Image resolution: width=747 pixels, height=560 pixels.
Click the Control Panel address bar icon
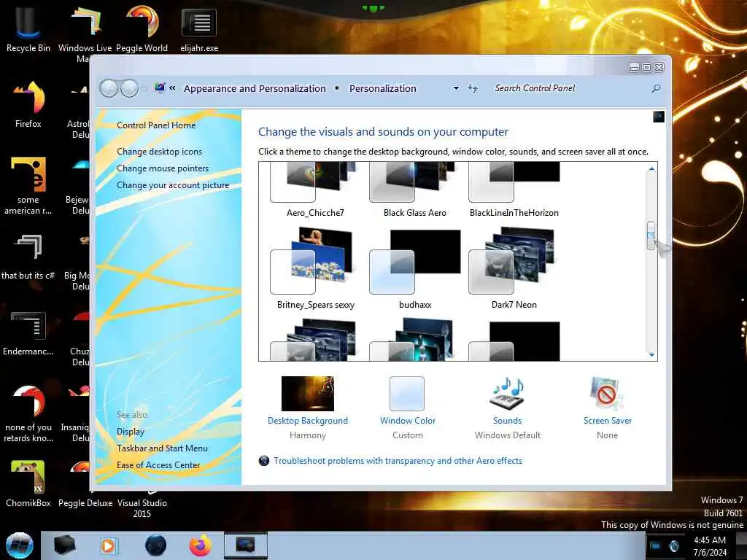coord(160,88)
